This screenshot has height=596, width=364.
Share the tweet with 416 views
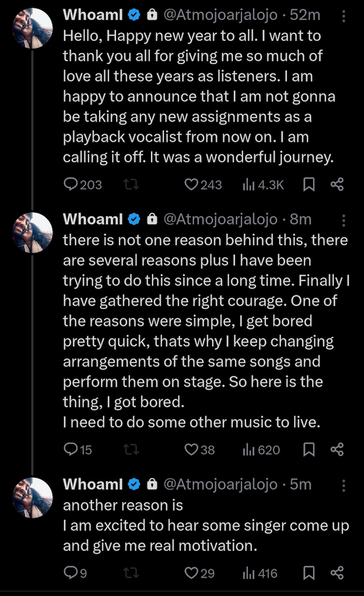pyautogui.click(x=337, y=573)
